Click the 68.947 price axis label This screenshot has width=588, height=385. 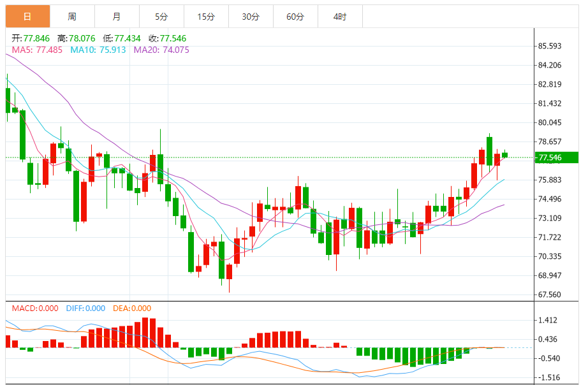[x=550, y=275]
